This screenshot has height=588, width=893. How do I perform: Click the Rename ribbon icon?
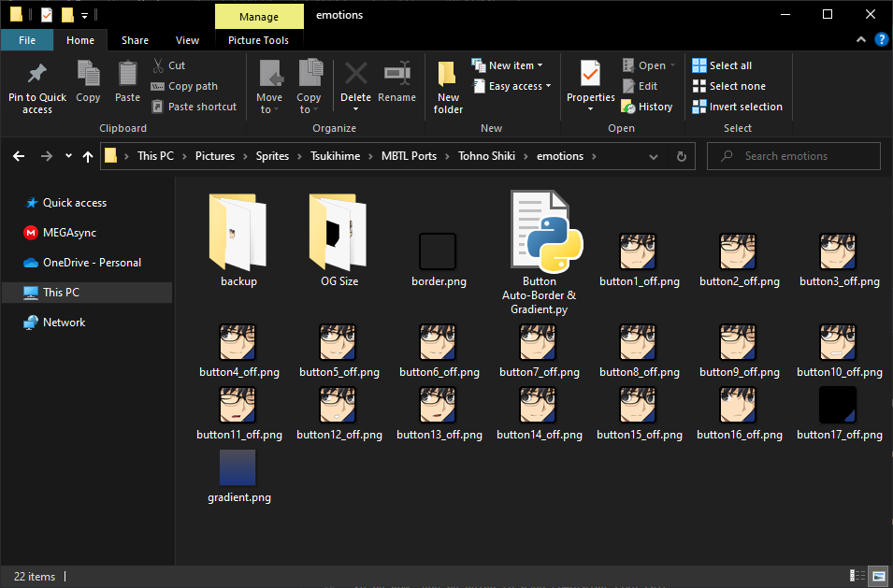click(x=397, y=74)
